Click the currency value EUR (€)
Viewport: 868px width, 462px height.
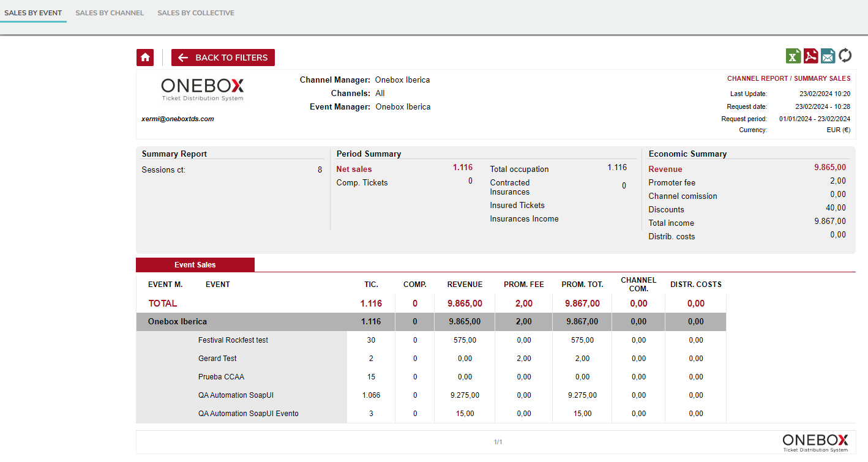[x=838, y=130]
